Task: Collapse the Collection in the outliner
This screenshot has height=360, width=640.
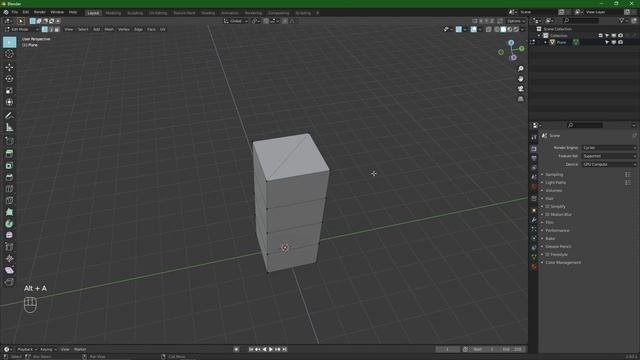Action: pyautogui.click(x=539, y=36)
